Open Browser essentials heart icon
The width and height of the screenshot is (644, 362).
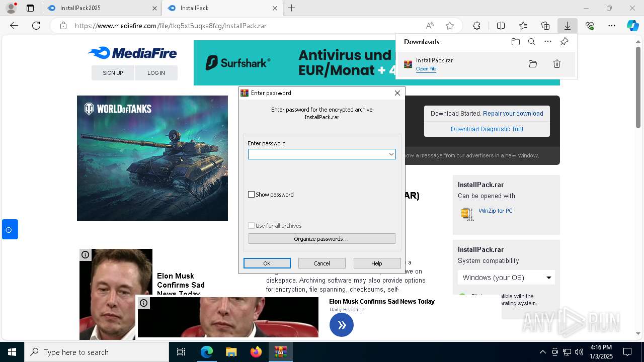coord(590,26)
